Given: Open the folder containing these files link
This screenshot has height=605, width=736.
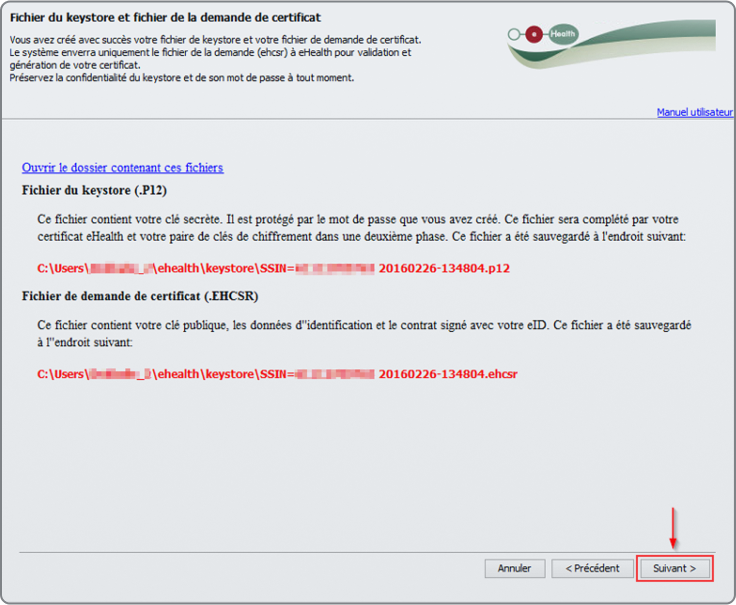Looking at the screenshot, I should [x=122, y=168].
